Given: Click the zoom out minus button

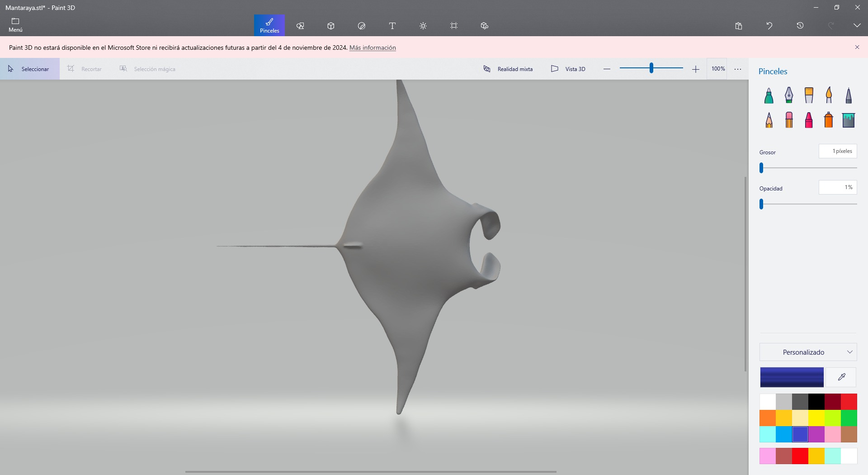Looking at the screenshot, I should click(x=607, y=69).
